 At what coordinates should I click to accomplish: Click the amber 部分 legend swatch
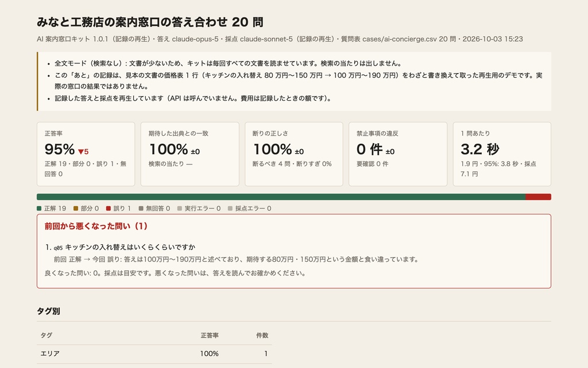coord(76,208)
